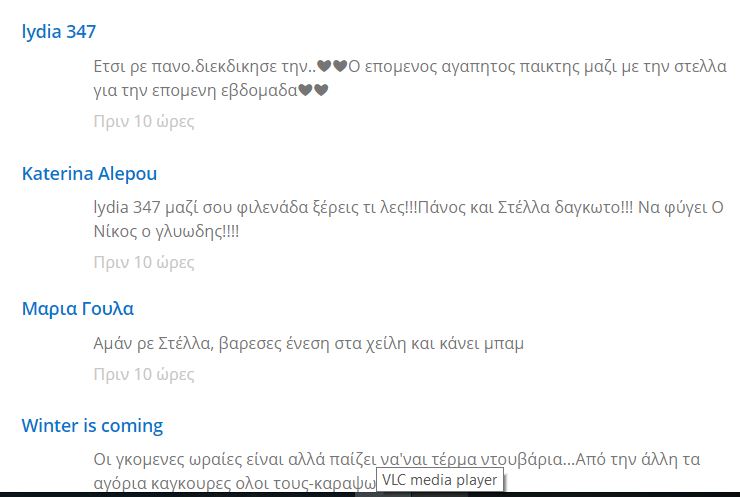
Task: Click the 'Πριν 10 ώρες' timestamp under lydia 347's comment
Action: [x=144, y=121]
